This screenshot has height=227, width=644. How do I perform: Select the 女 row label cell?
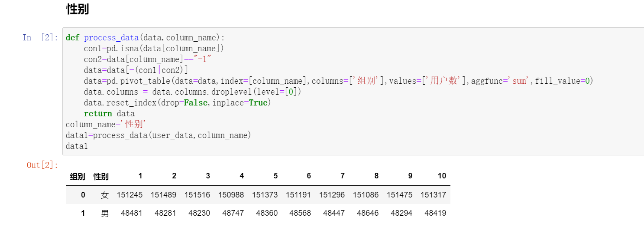[105, 195]
